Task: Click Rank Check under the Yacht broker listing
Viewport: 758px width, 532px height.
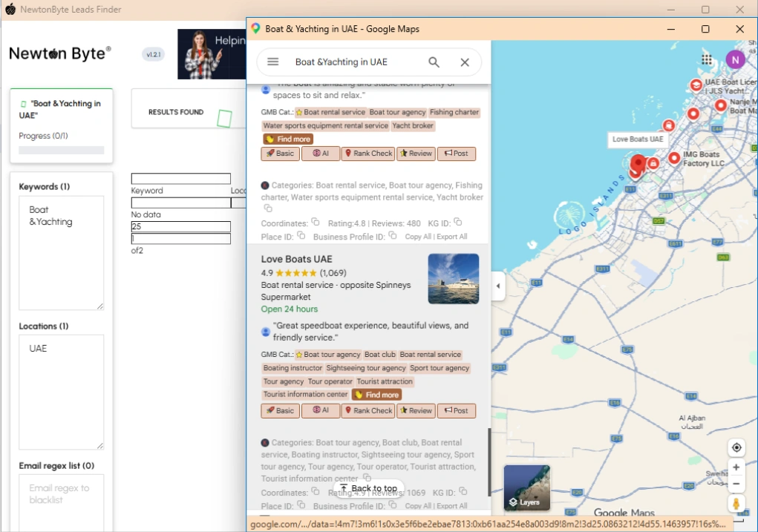Action: 368,154
